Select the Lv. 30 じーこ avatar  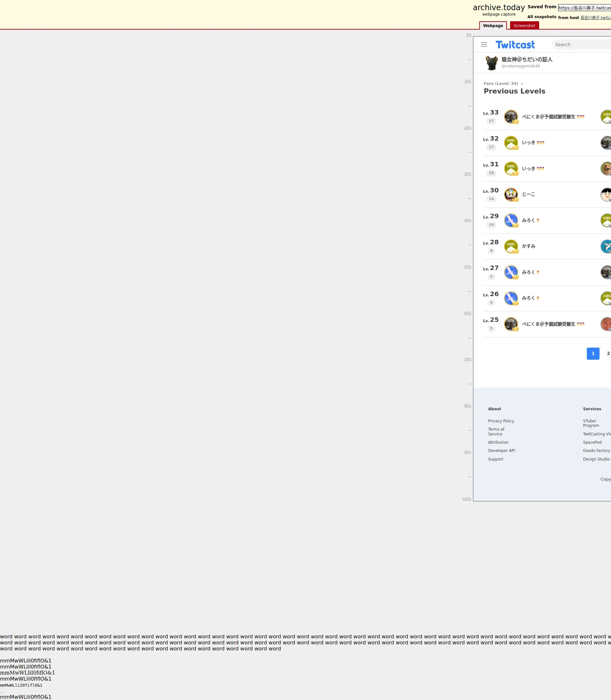point(511,195)
